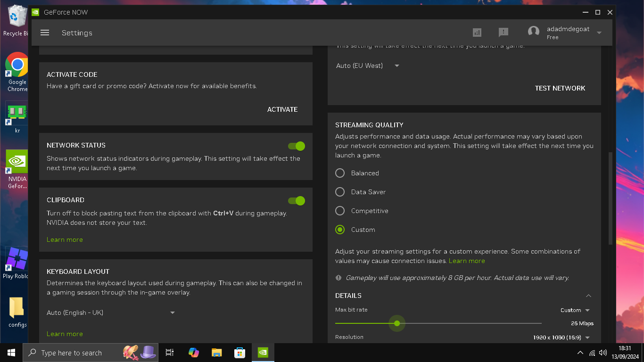Click the TEST NETWORK button
The width and height of the screenshot is (644, 362).
point(560,88)
